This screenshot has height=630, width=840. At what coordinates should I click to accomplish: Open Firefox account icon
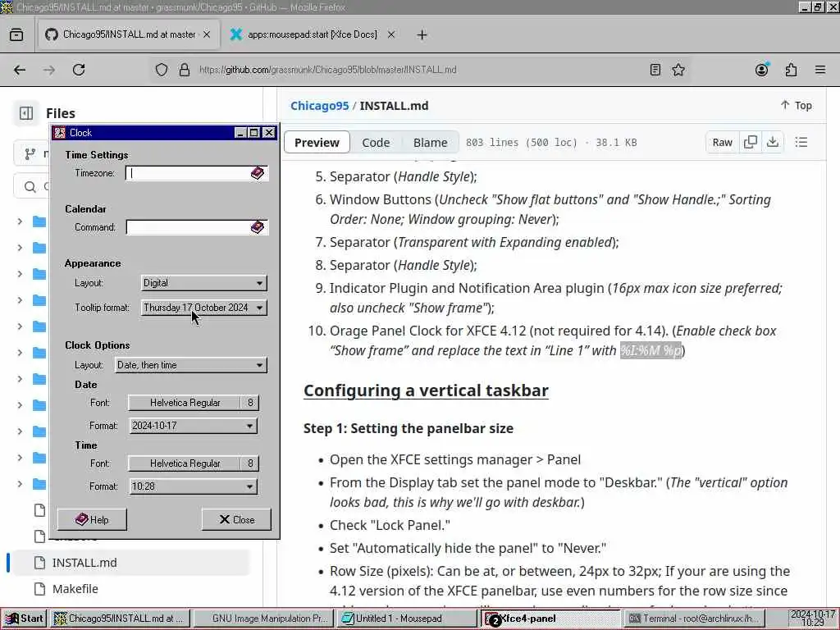762,70
